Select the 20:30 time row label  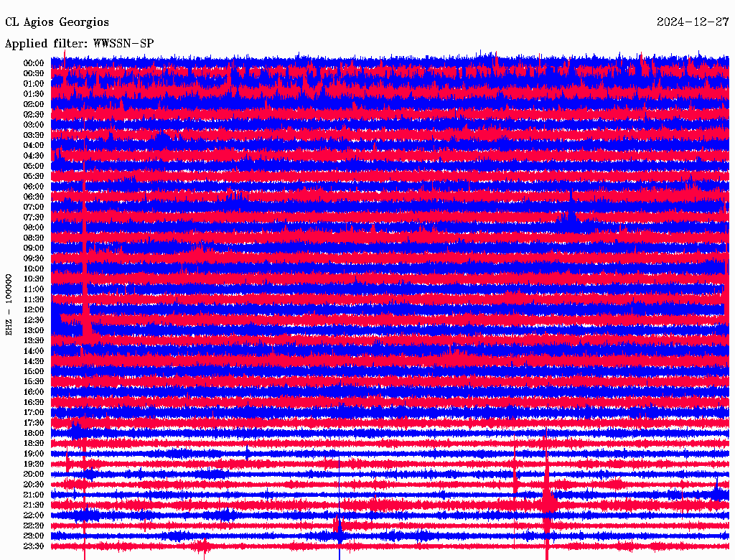[x=34, y=485]
